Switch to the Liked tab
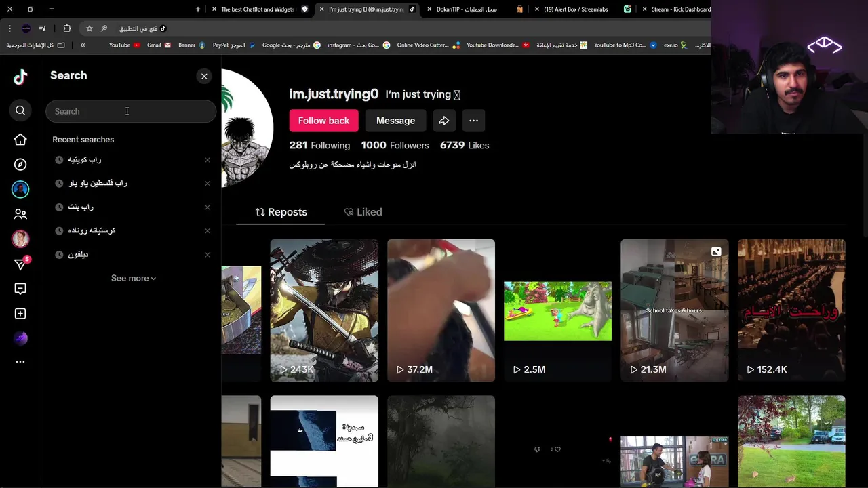The height and width of the screenshot is (488, 868). click(363, 212)
